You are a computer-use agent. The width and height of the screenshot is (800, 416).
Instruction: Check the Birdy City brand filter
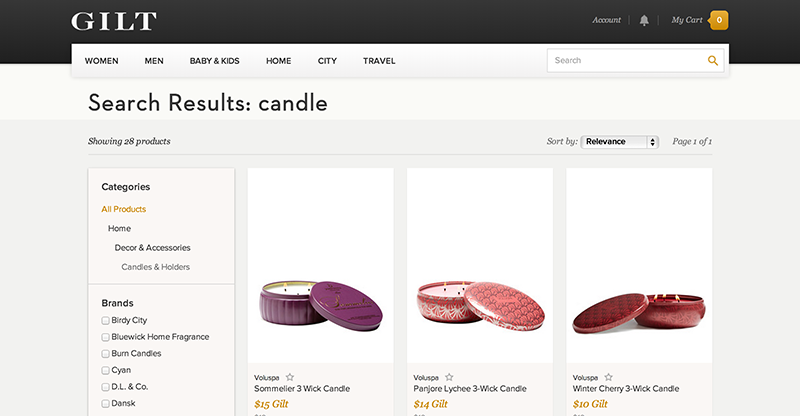click(x=105, y=321)
